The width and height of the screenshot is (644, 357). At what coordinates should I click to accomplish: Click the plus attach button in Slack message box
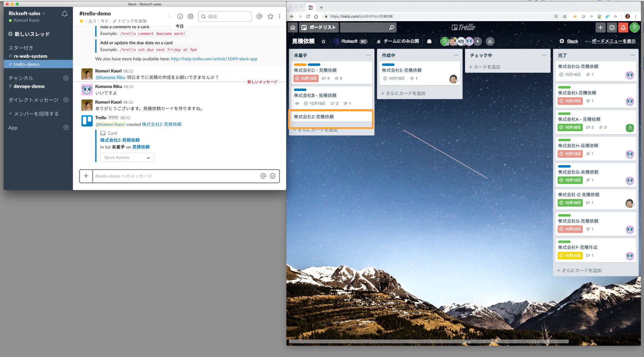[x=86, y=176]
